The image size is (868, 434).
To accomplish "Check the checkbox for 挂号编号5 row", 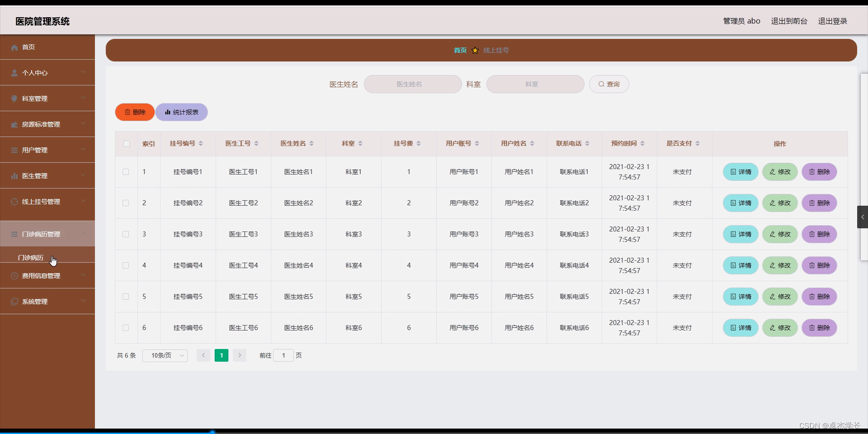I will pyautogui.click(x=125, y=297).
